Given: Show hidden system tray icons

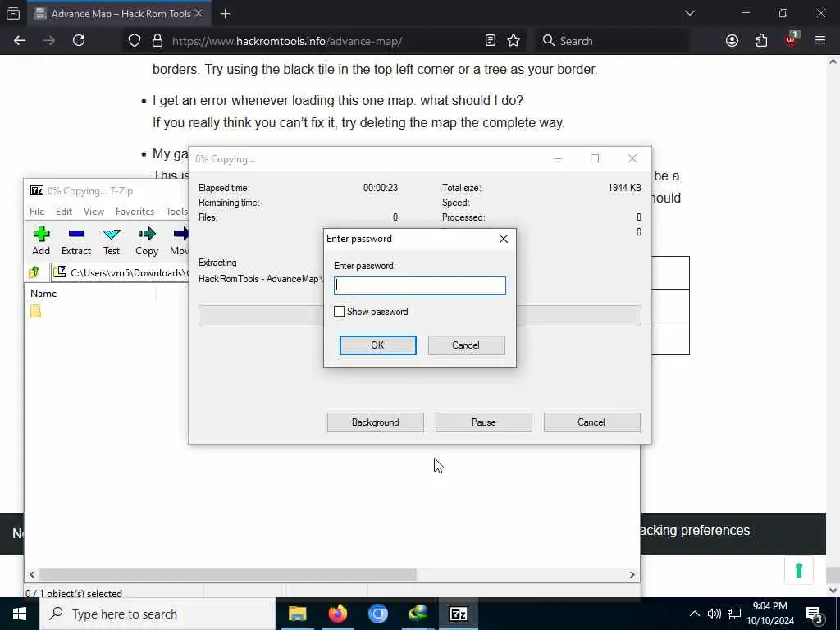Looking at the screenshot, I should (x=694, y=614).
